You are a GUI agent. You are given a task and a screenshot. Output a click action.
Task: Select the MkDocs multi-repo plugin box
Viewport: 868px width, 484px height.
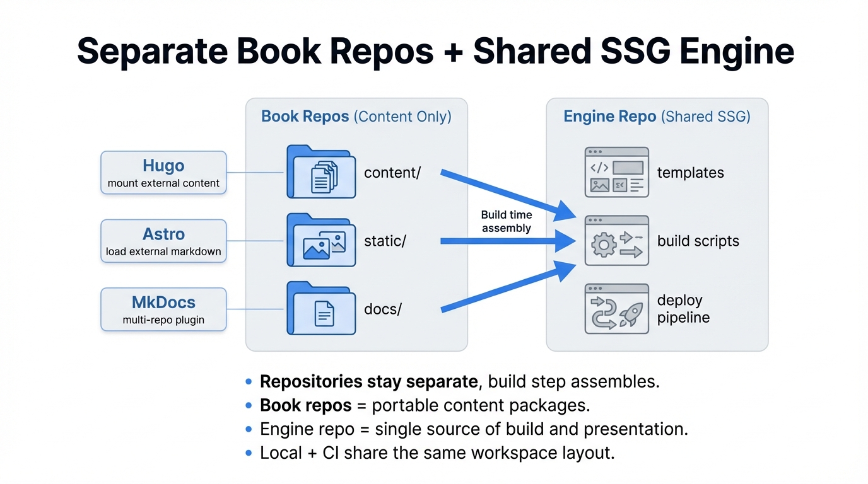(163, 309)
